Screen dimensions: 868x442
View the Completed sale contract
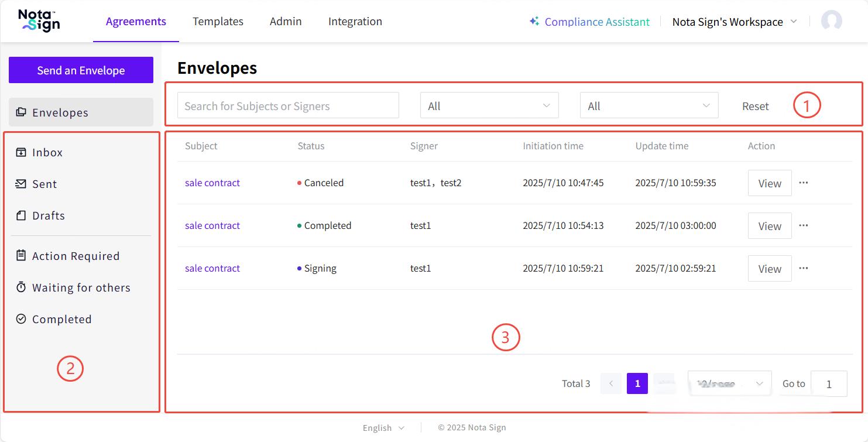coord(769,226)
